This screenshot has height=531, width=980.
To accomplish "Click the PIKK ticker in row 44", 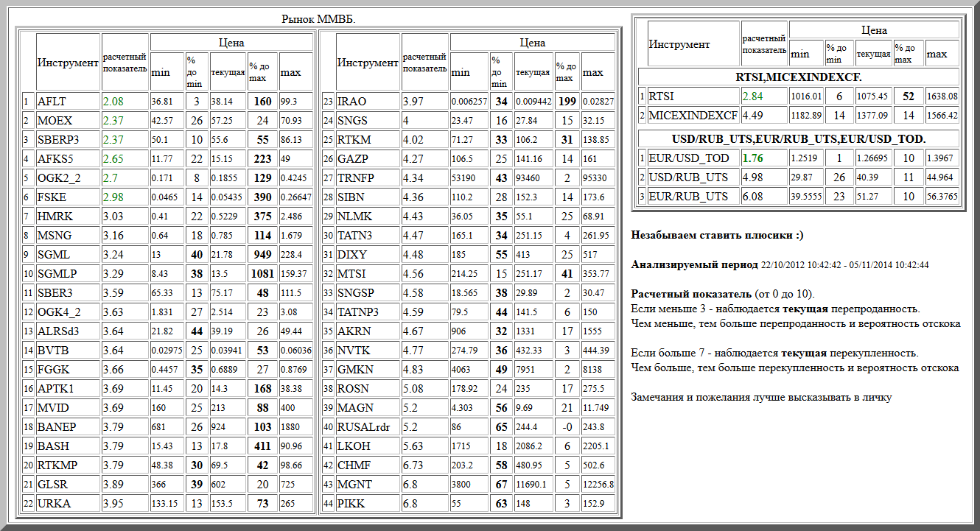I will point(351,504).
